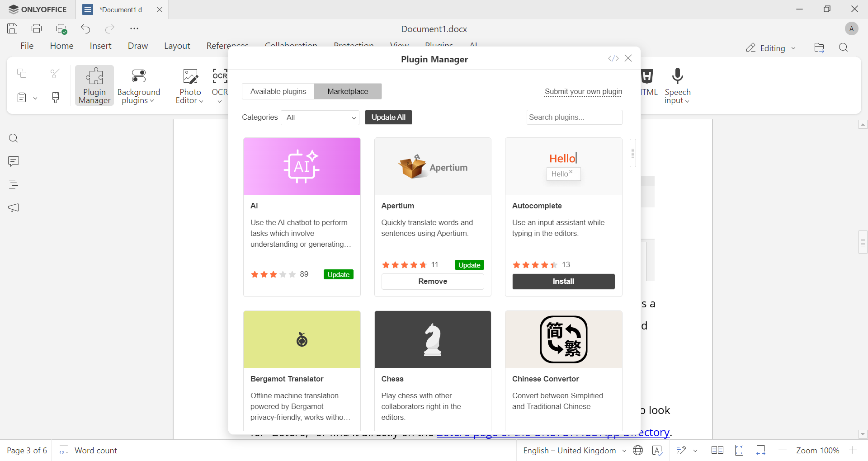Click the Cut scissors icon
Screen dimensions: 868x461
[x=56, y=73]
